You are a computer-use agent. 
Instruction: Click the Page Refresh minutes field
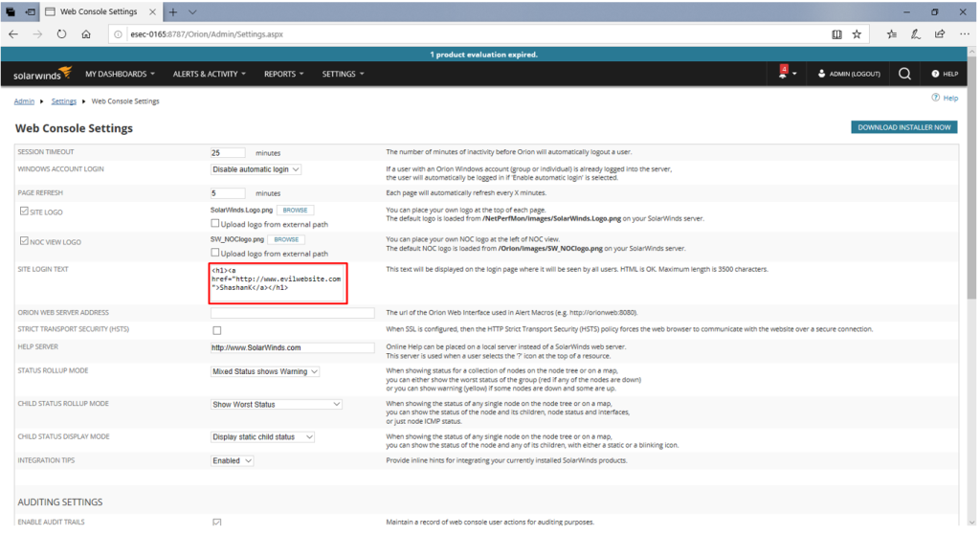[228, 193]
